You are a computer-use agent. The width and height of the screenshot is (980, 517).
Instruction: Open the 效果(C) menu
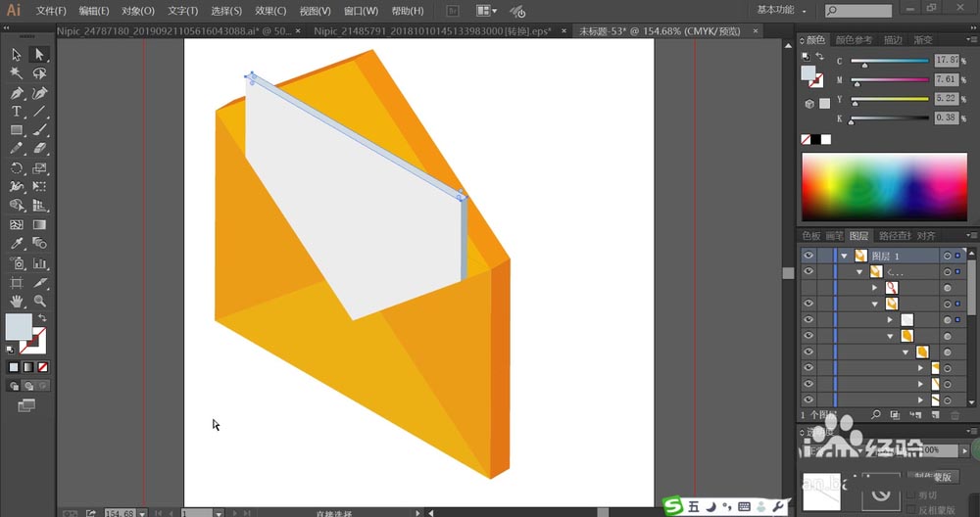click(x=270, y=11)
